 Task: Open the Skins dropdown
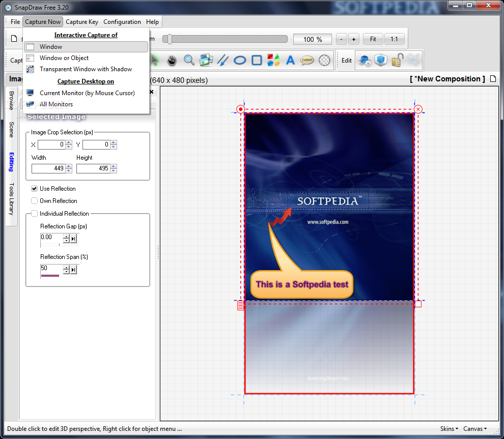449,429
